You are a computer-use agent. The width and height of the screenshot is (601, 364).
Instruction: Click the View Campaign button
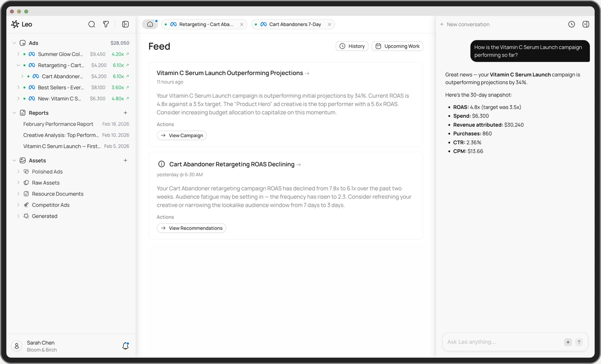tap(181, 136)
